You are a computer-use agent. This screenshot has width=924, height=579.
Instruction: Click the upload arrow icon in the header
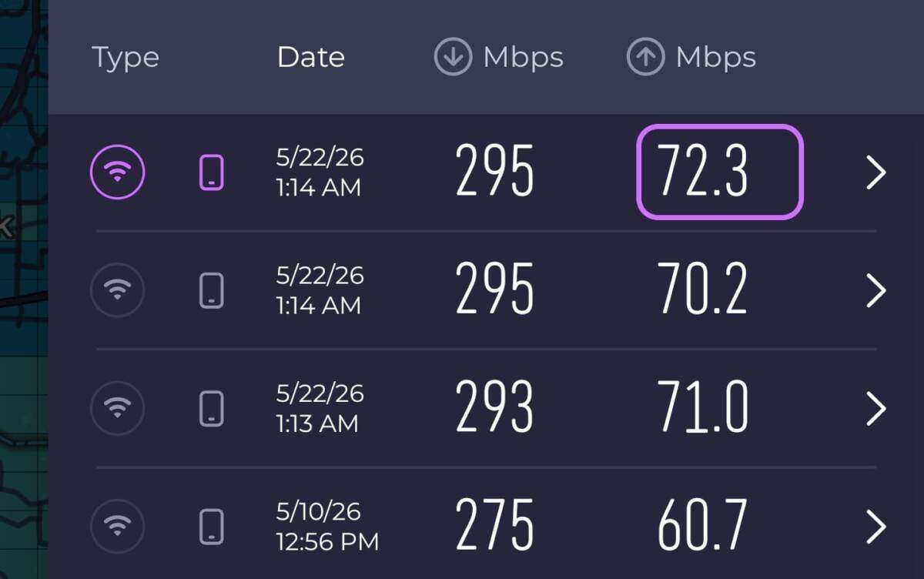(x=645, y=57)
